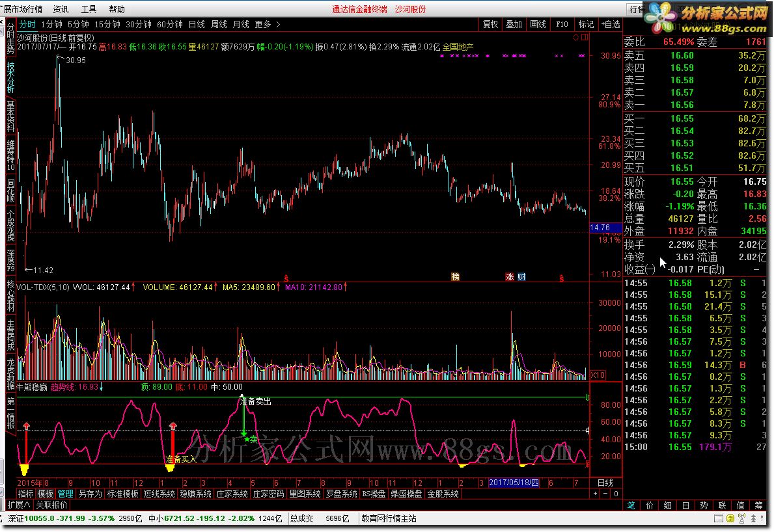Open the 资讯 menu
The height and width of the screenshot is (532, 774).
[61, 9]
